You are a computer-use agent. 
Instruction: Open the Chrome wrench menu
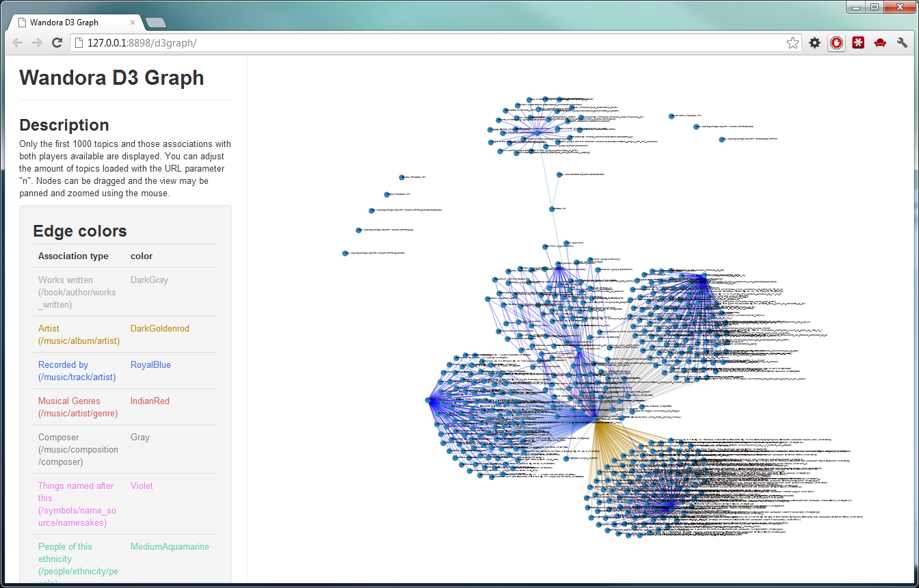point(902,43)
